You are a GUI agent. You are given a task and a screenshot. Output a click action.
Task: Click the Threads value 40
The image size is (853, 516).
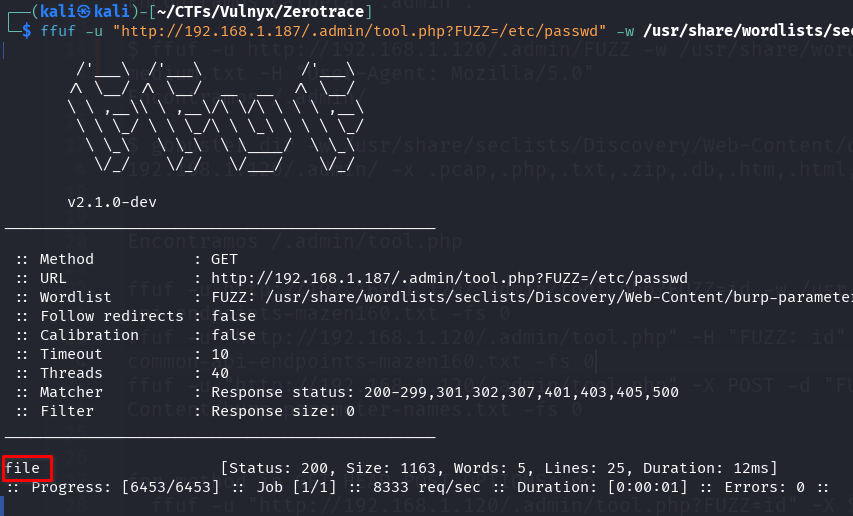(220, 374)
